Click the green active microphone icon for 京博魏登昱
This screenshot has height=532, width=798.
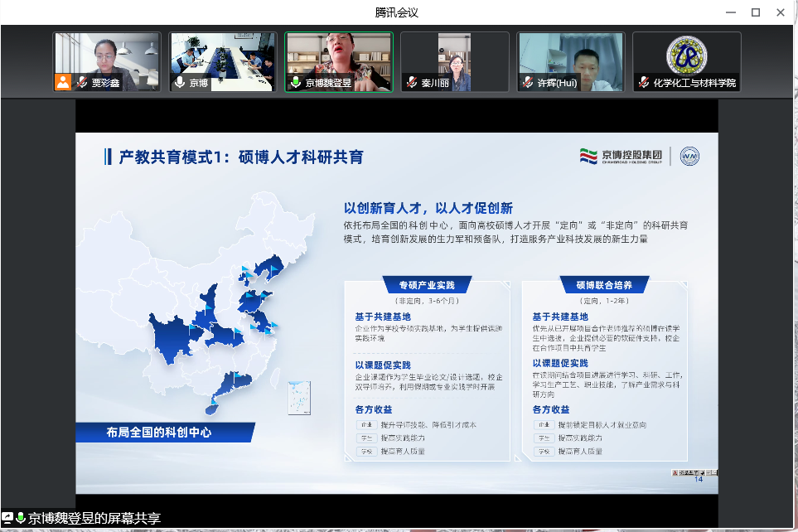point(295,83)
